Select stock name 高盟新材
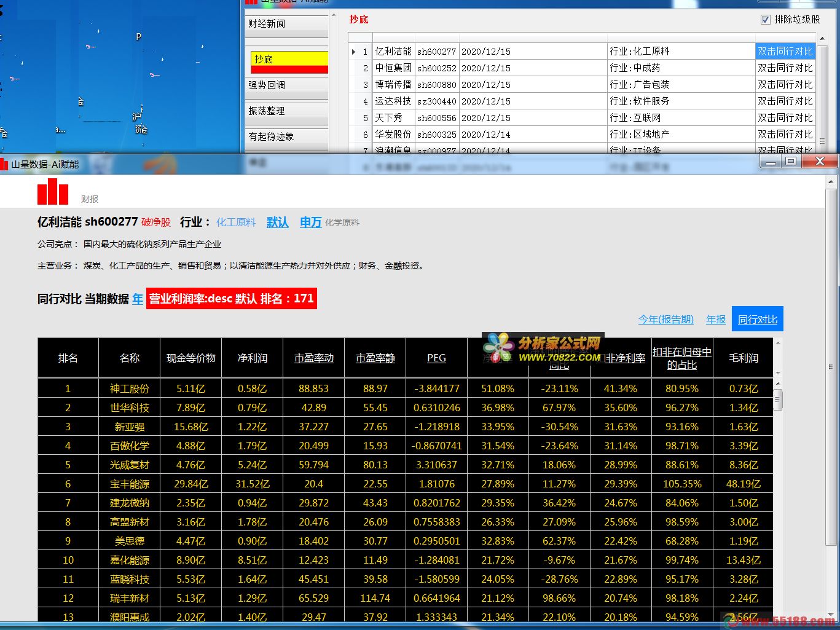Screen dimensions: 840x630 point(130,522)
